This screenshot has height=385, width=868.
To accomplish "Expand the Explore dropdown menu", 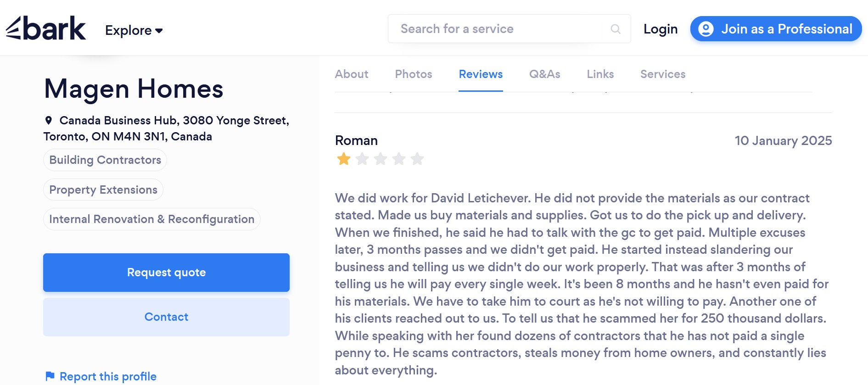I will pos(134,30).
